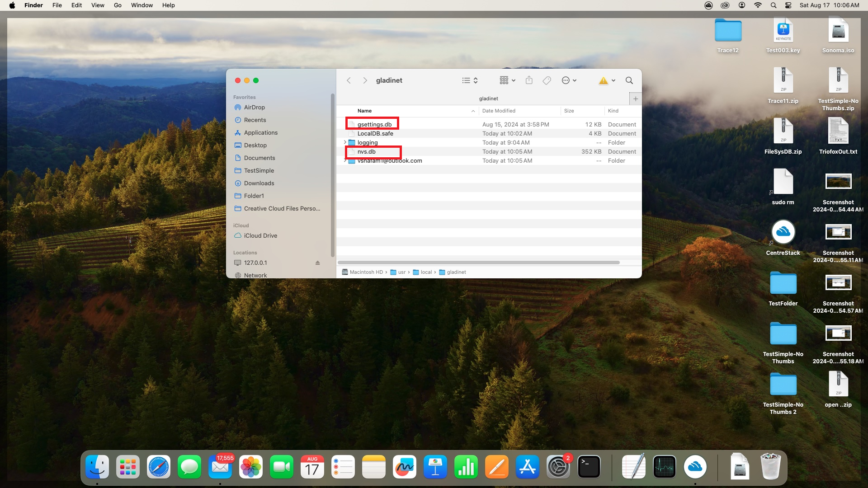This screenshot has width=868, height=488.
Task: Select CentreStack alias on desktop
Action: 783,238
